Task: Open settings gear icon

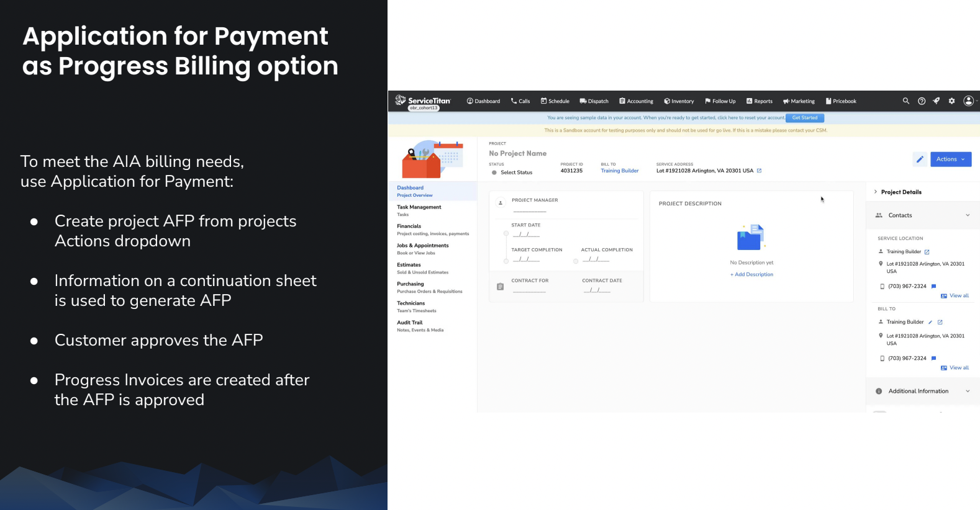Action: [x=951, y=101]
